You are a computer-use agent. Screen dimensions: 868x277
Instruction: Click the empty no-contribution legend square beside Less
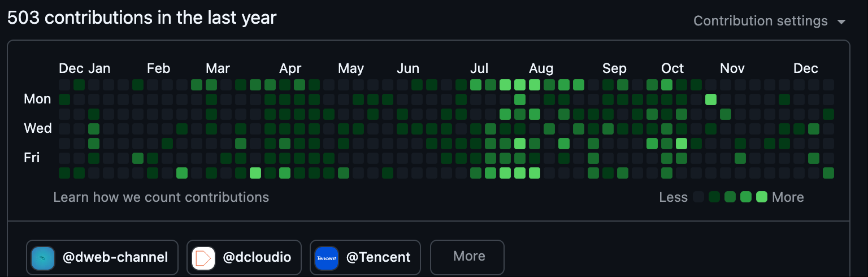point(698,197)
